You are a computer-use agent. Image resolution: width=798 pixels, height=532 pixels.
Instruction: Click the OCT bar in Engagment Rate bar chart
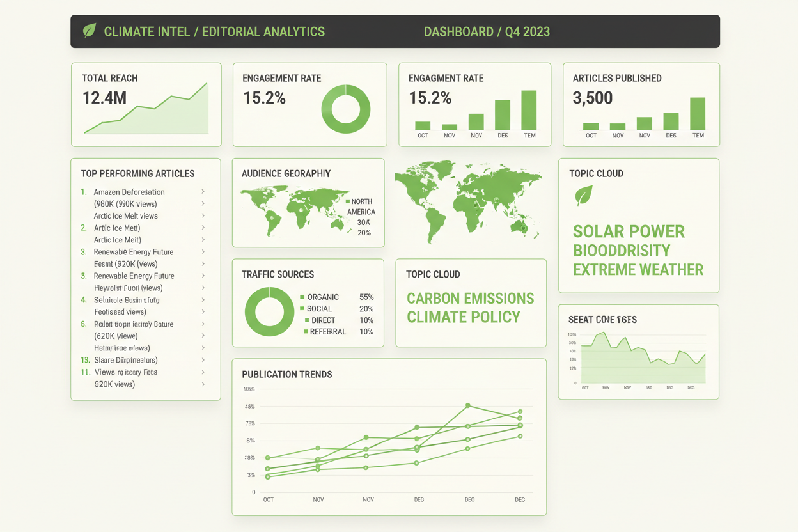pyautogui.click(x=423, y=125)
